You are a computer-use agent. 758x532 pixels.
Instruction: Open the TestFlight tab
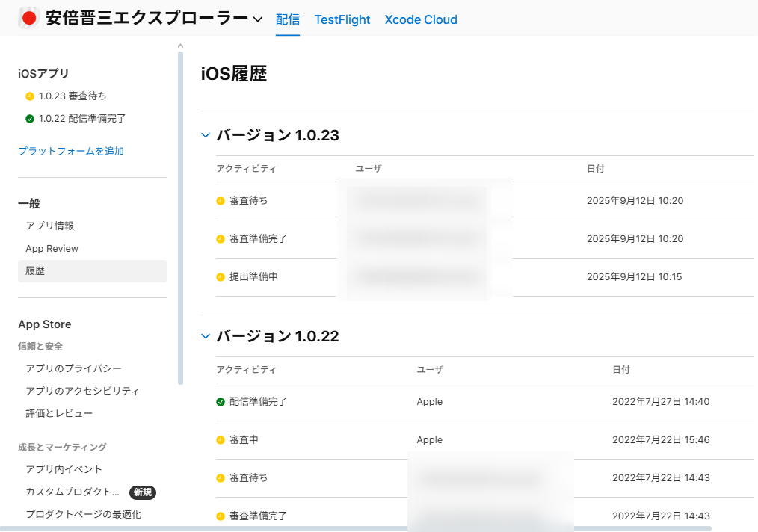tap(342, 19)
